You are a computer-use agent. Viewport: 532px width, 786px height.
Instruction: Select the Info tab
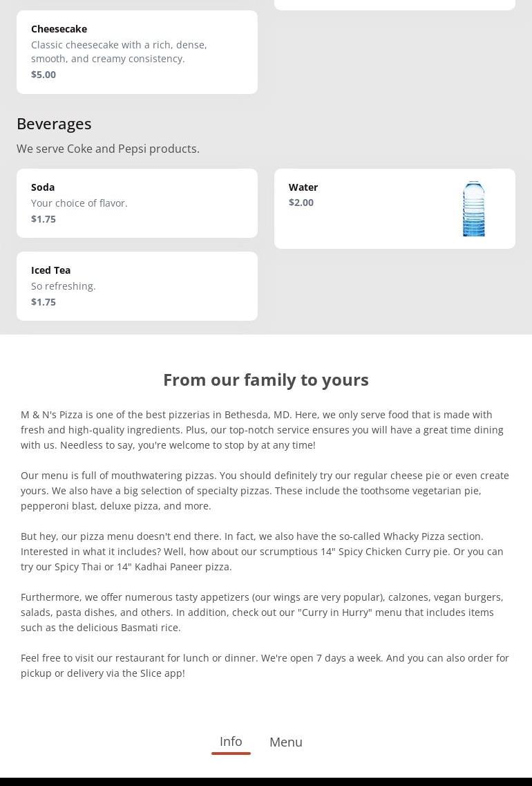231,741
